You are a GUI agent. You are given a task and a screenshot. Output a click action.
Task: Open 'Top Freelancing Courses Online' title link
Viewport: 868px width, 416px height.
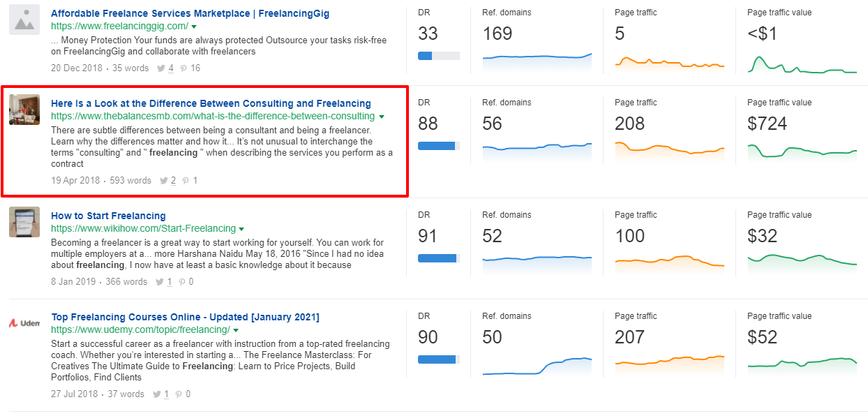[185, 317]
